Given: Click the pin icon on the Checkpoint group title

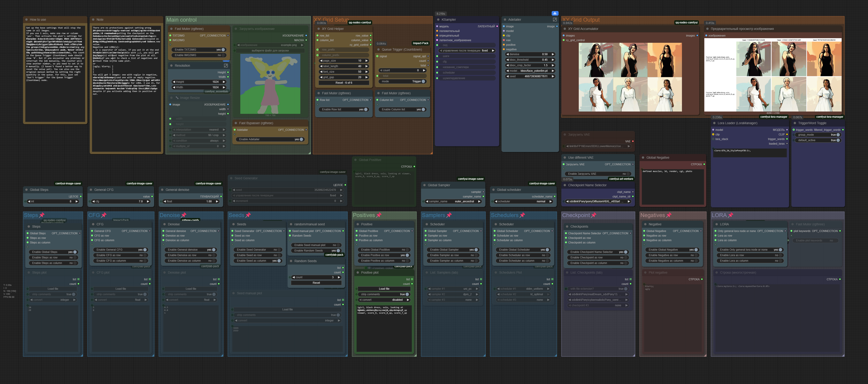Looking at the screenshot, I should [594, 215].
